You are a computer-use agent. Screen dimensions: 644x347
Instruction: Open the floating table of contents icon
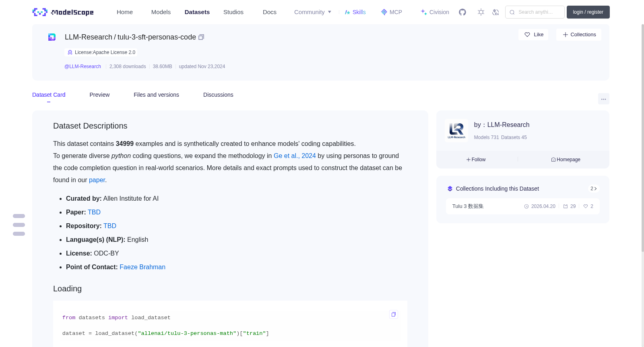point(19,225)
